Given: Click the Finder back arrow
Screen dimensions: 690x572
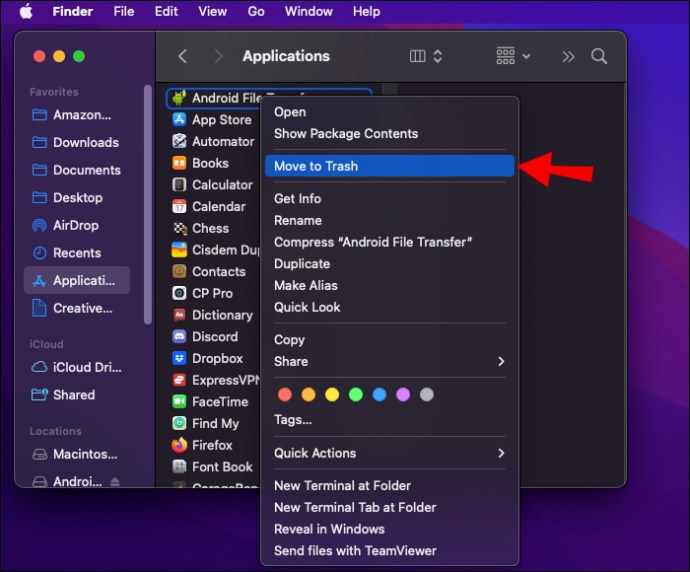Looking at the screenshot, I should (183, 56).
